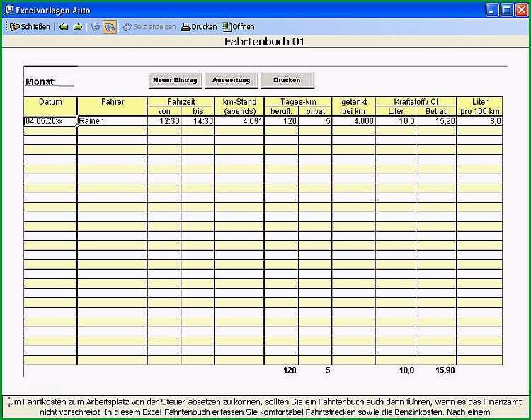This screenshot has height=420, width=531.
Task: Click the Liter pro 100 km header
Action: pos(480,106)
